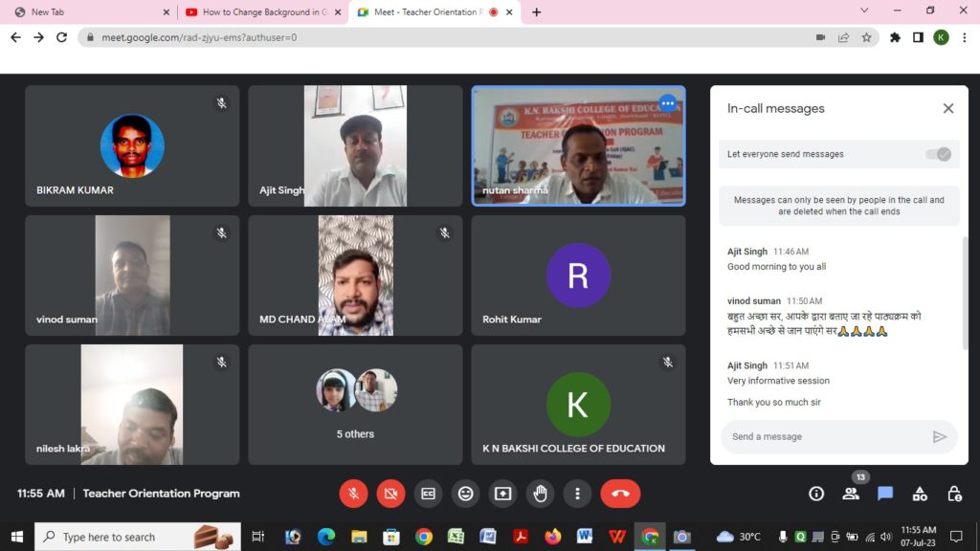This screenshot has width=980, height=551.
Task: Open the three-dot more options menu
Action: pyautogui.click(x=577, y=494)
